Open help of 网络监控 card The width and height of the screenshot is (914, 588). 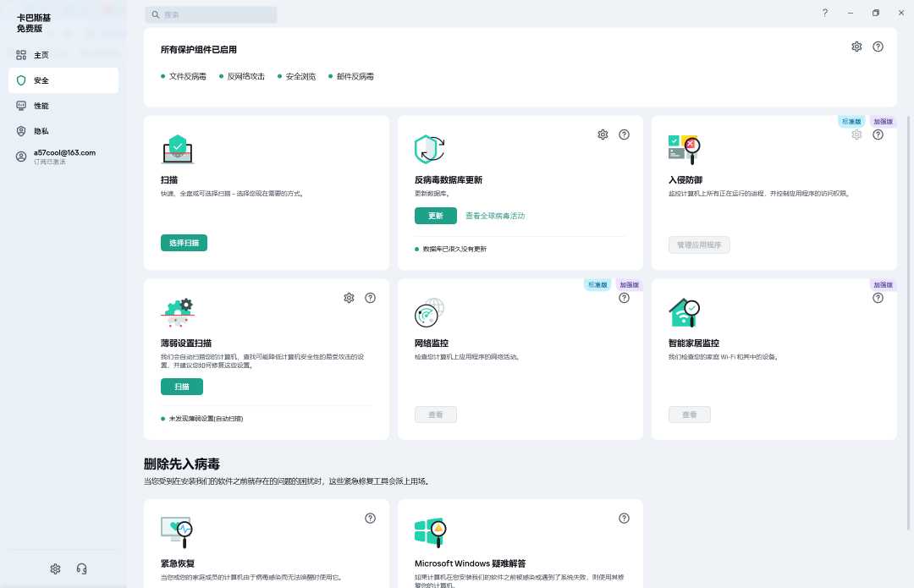coord(624,298)
